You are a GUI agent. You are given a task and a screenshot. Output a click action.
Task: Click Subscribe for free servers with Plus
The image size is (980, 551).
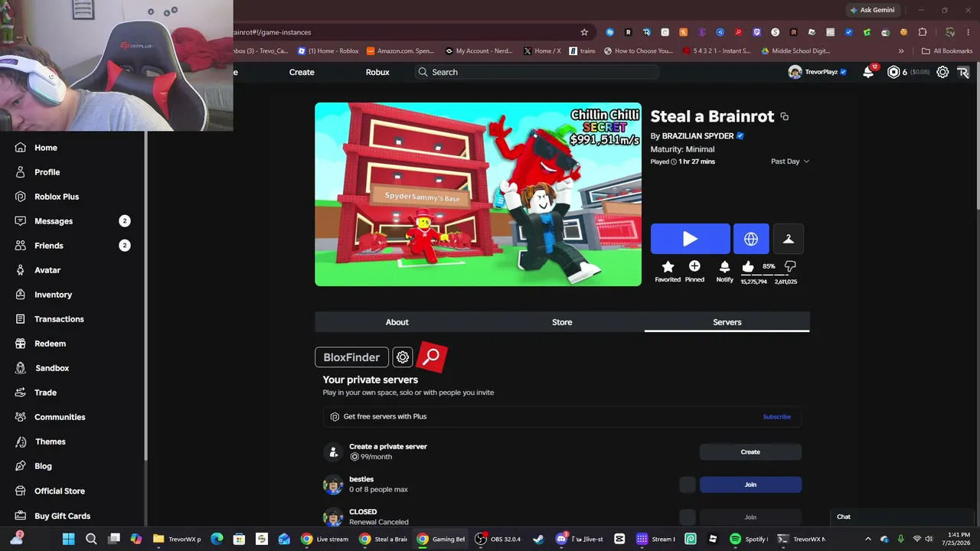[776, 416]
